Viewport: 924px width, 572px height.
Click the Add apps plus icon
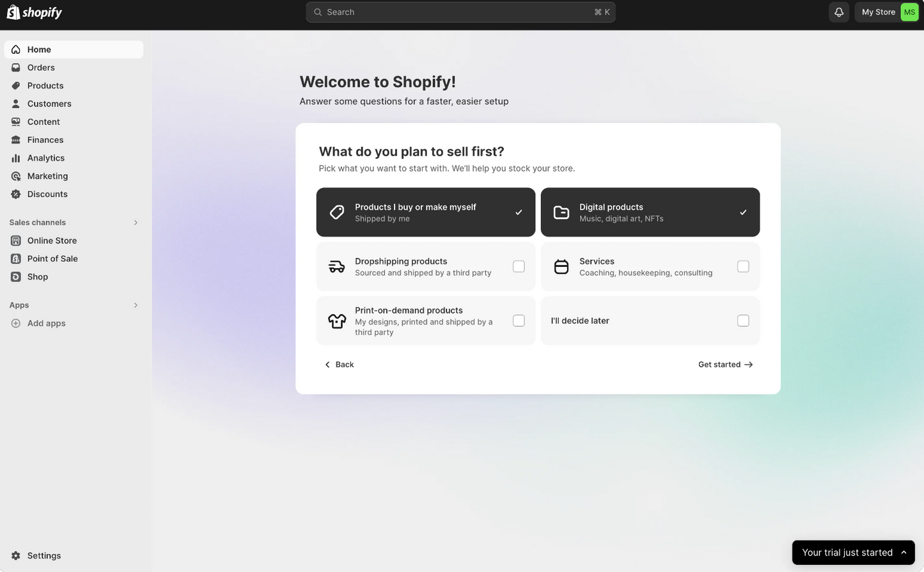tap(16, 323)
